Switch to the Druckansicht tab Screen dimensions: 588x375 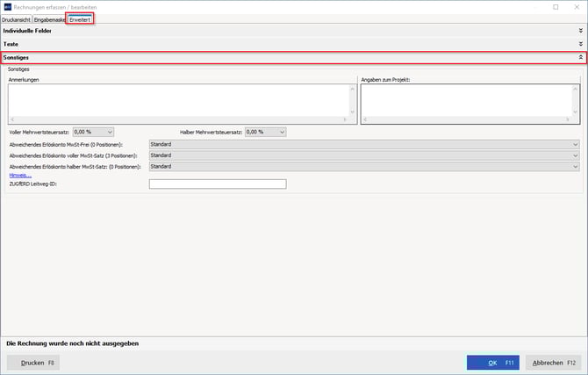click(x=16, y=18)
